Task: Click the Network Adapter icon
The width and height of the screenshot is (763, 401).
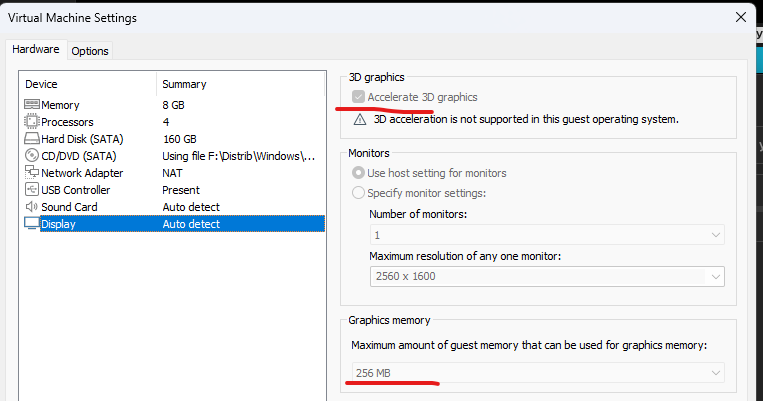Action: [x=32, y=173]
